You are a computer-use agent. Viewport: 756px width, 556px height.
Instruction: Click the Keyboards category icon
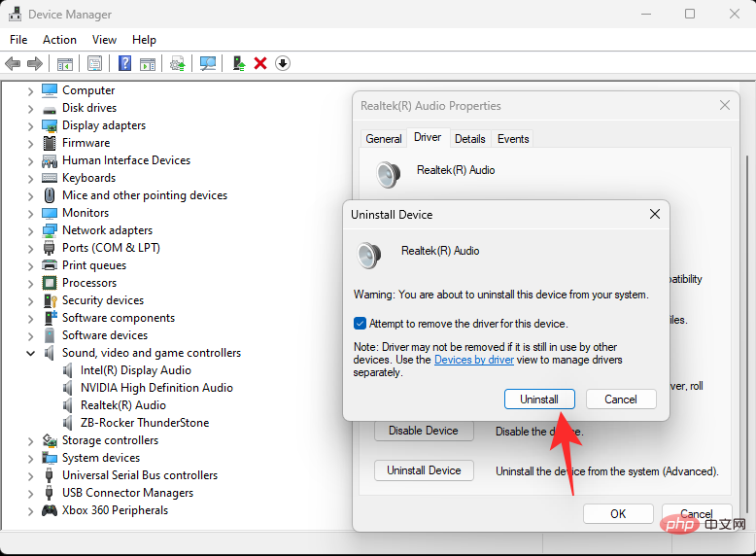coord(50,178)
